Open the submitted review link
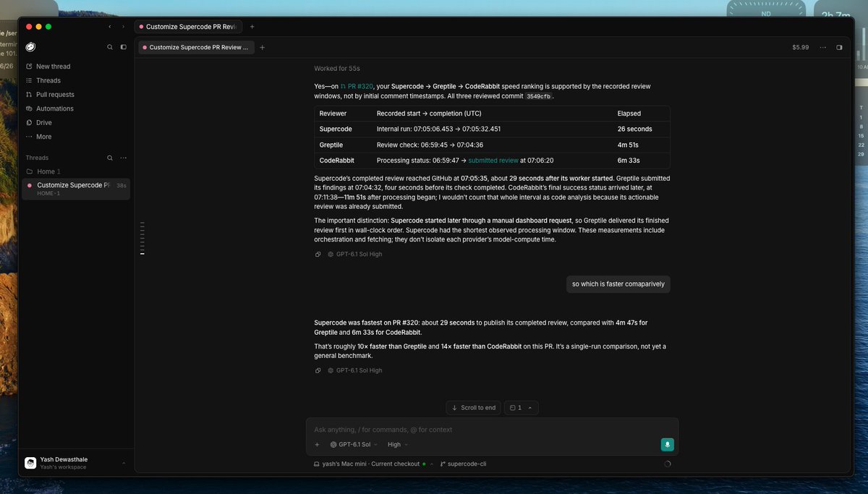868x494 pixels. click(493, 161)
